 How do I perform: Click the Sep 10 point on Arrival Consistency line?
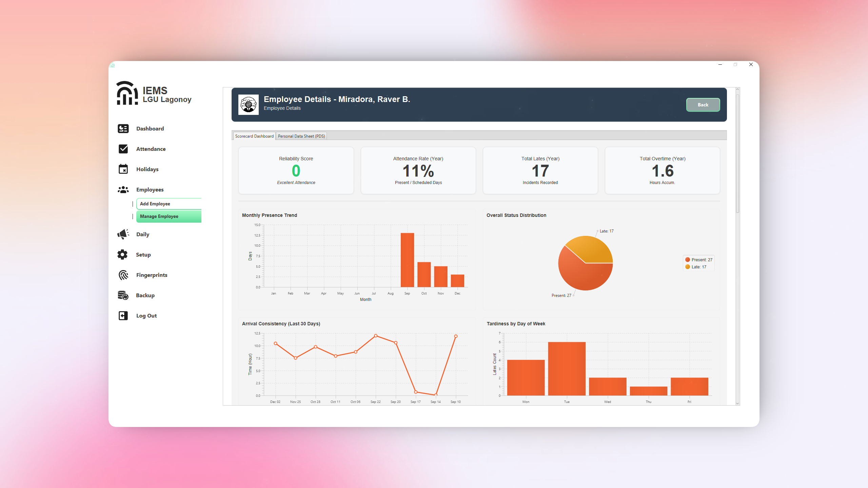[x=456, y=336]
